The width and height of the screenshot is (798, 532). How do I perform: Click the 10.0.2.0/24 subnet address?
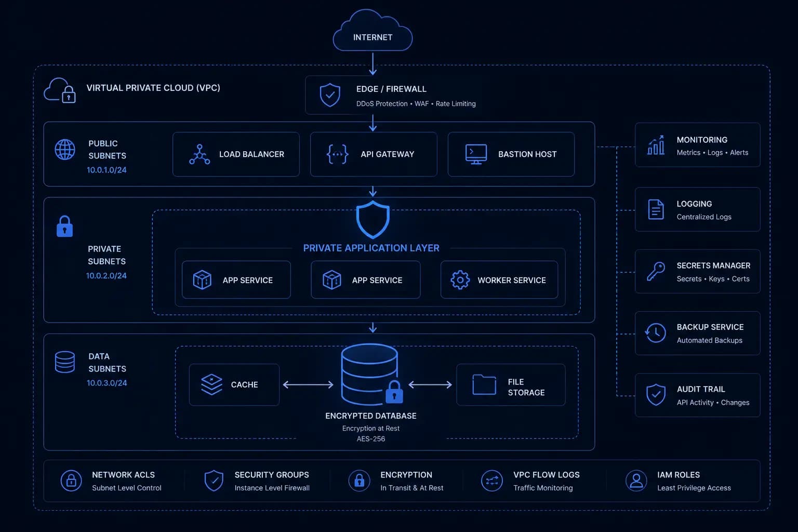[x=107, y=276]
